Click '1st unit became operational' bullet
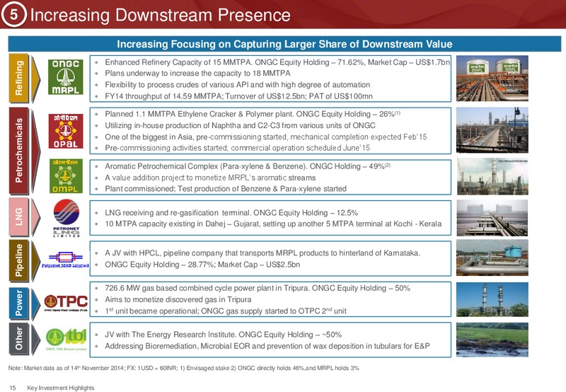The height and width of the screenshot is (392, 566). point(226,311)
